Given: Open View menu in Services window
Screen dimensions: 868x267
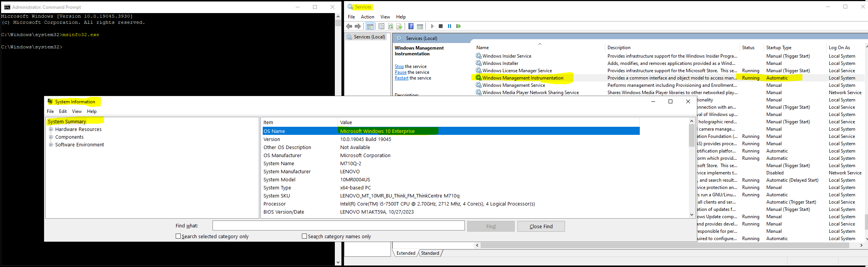Looking at the screenshot, I should pyautogui.click(x=385, y=17).
